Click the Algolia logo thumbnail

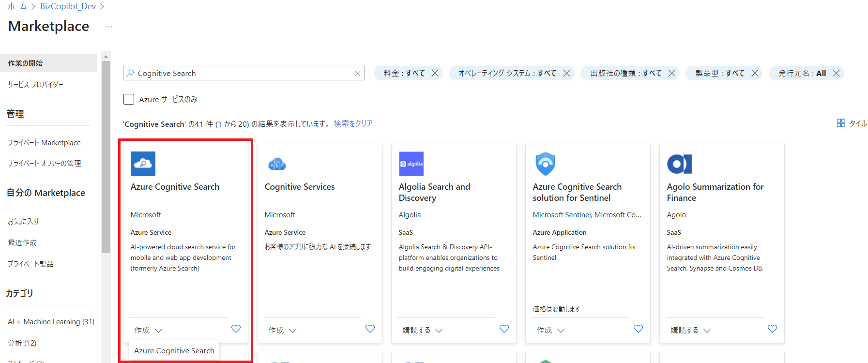(411, 164)
